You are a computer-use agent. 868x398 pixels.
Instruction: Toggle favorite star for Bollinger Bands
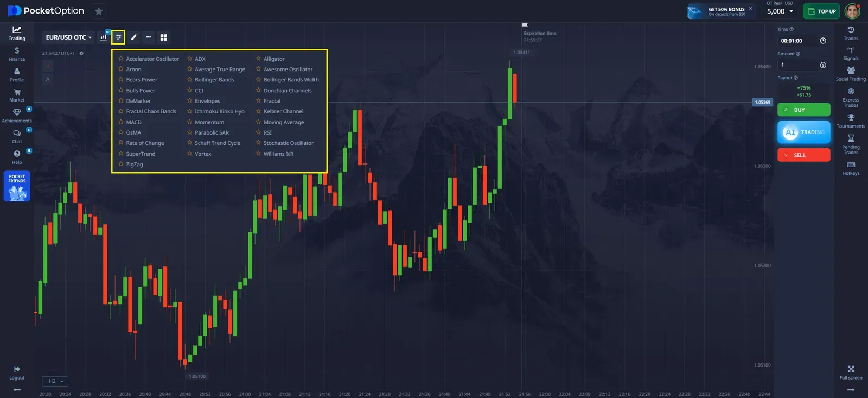[190, 80]
